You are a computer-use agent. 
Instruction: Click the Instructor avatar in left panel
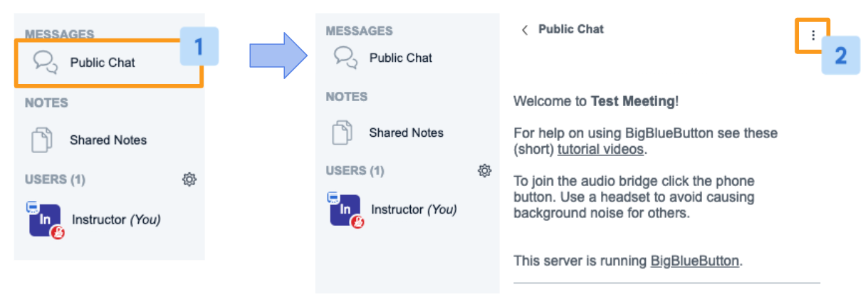point(43,220)
